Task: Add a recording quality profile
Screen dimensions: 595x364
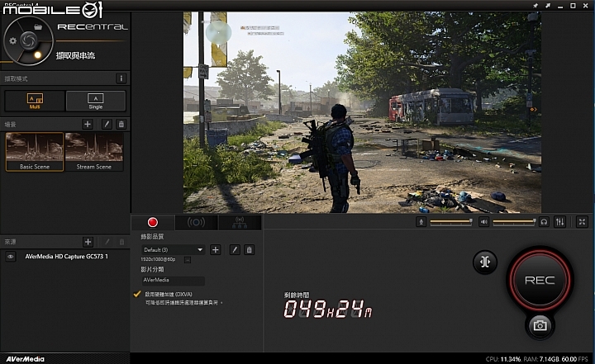Action: (x=215, y=250)
